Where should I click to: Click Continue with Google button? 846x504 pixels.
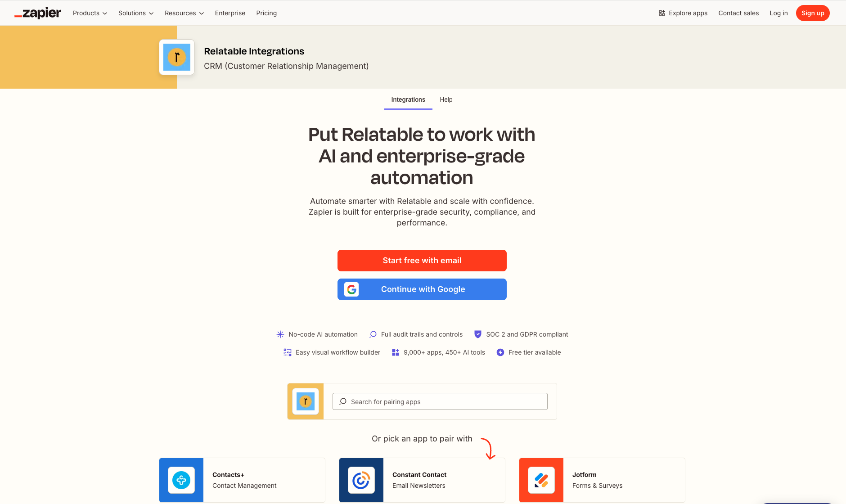422,289
